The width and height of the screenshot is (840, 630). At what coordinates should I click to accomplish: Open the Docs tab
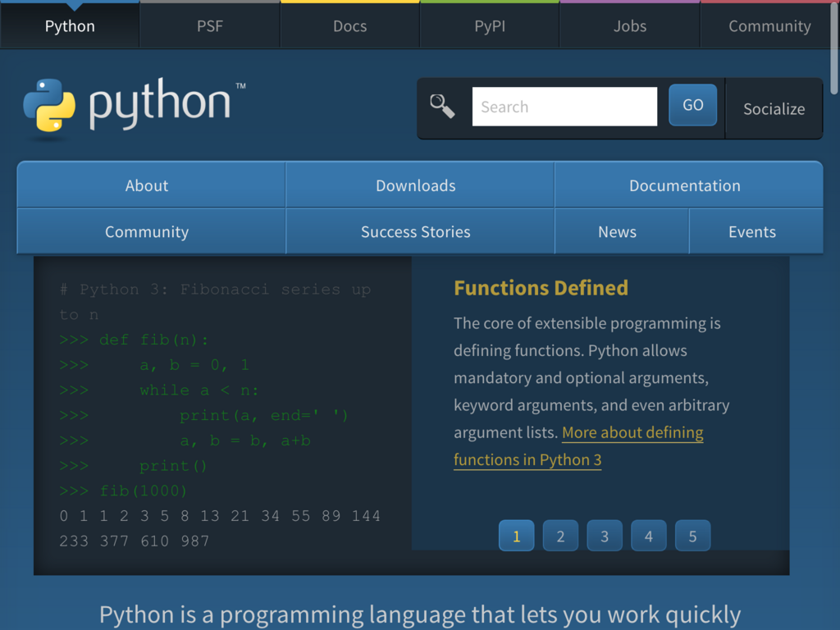point(349,25)
